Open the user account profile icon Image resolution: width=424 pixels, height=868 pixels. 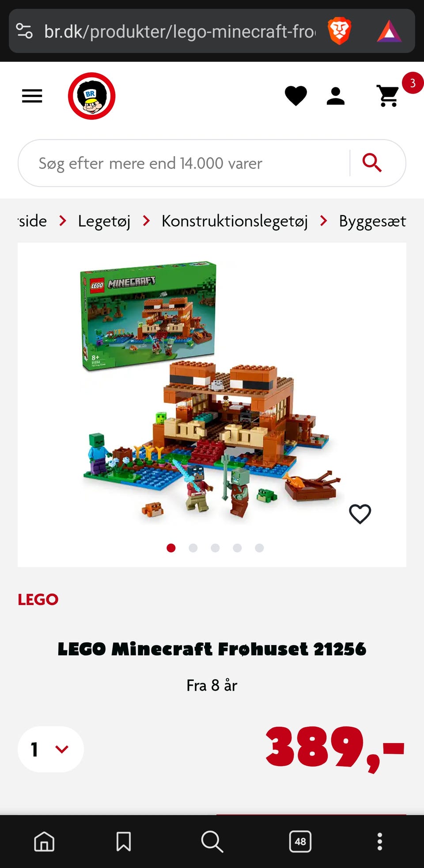click(x=336, y=96)
